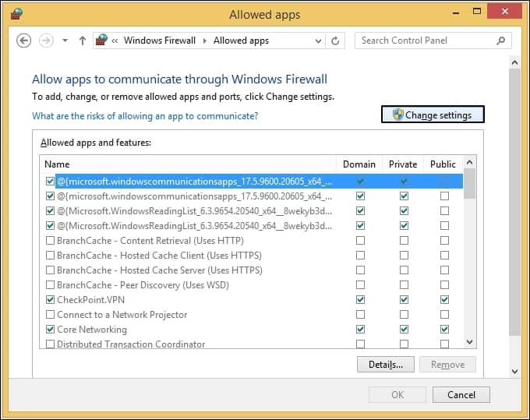This screenshot has width=530, height=420.
Task: Open the risks of allowing an app link
Action: pos(145,116)
